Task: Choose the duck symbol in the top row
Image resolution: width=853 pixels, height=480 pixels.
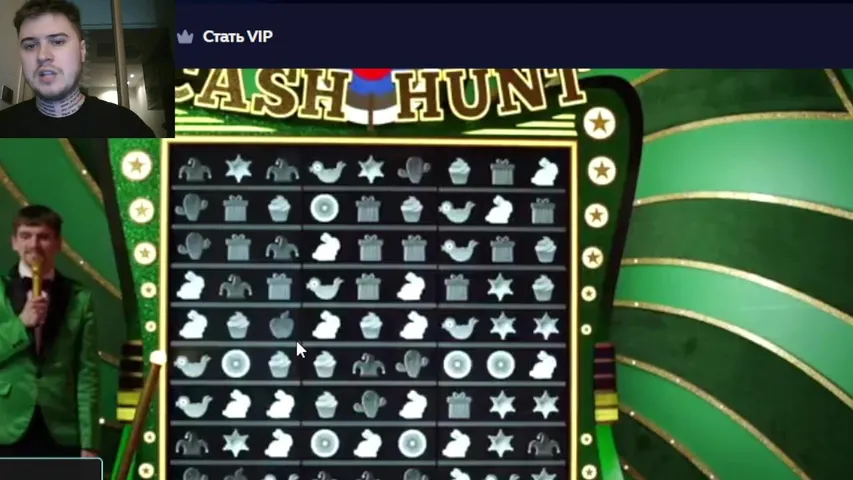Action: pos(327,171)
